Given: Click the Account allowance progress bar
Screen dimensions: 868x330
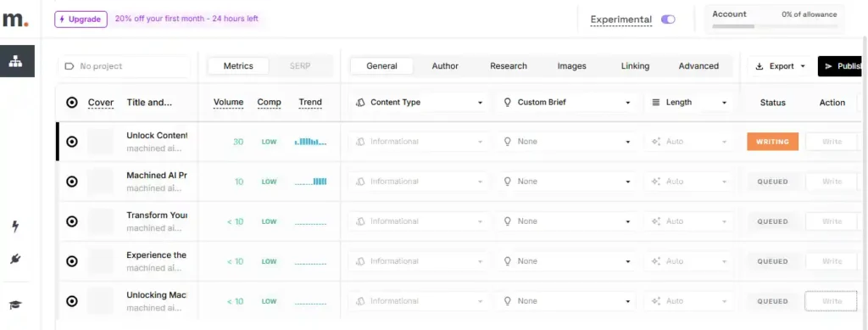Looking at the screenshot, I should pos(775,26).
